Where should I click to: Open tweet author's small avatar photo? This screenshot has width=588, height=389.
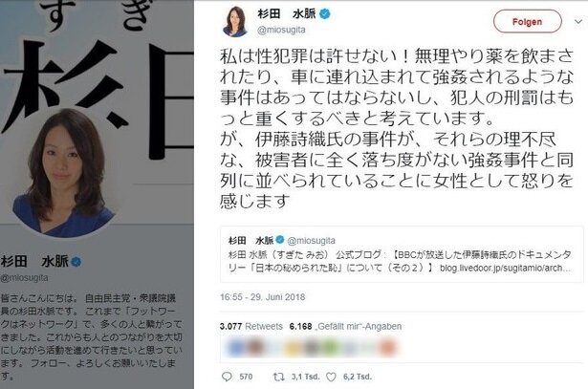click(x=235, y=21)
